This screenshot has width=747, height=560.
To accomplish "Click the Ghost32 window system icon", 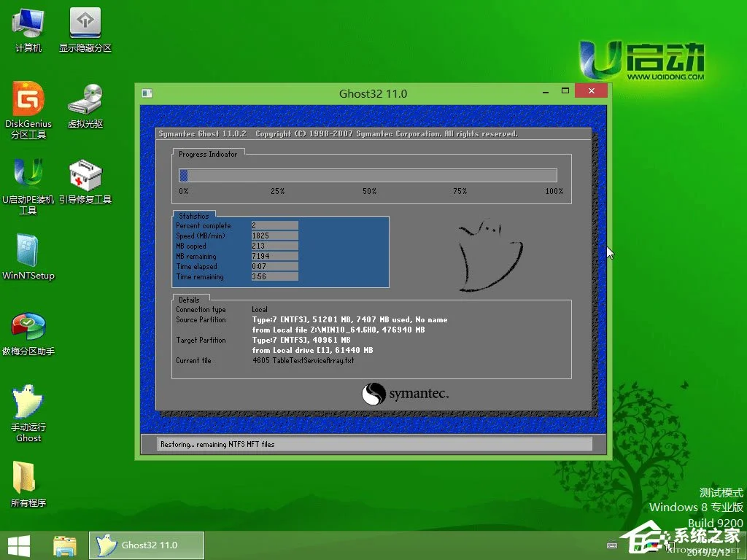I will point(147,93).
